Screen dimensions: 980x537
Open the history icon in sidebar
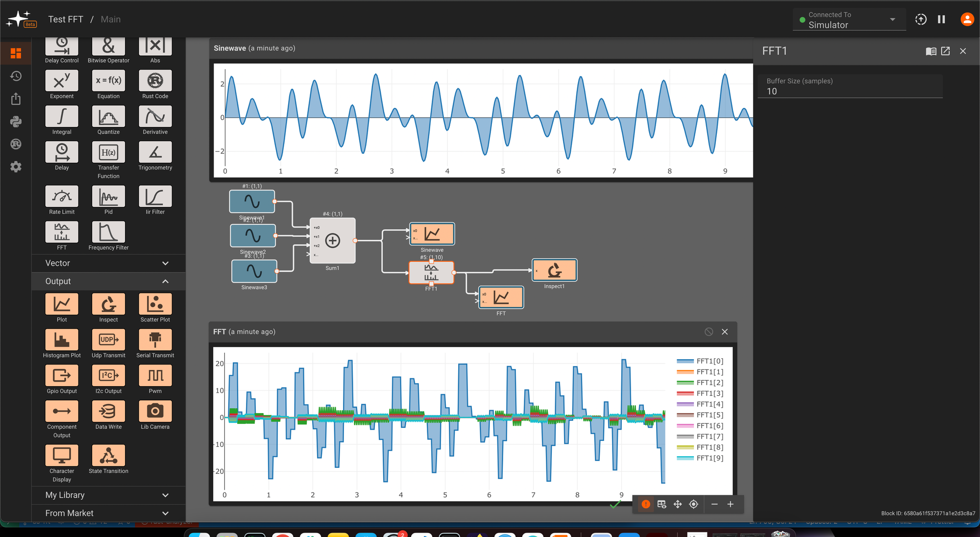[x=16, y=76]
